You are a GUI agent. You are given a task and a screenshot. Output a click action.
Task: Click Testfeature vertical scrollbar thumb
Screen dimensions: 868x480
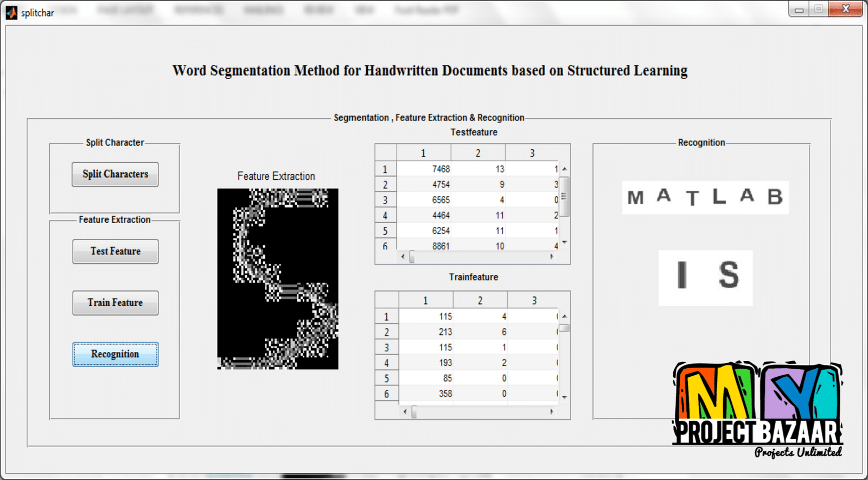(x=564, y=197)
